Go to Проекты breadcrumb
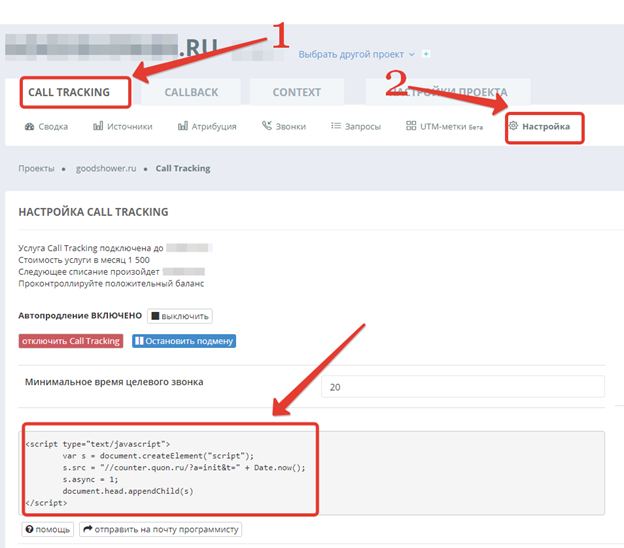Image resolution: width=624 pixels, height=548 pixels. (x=36, y=168)
